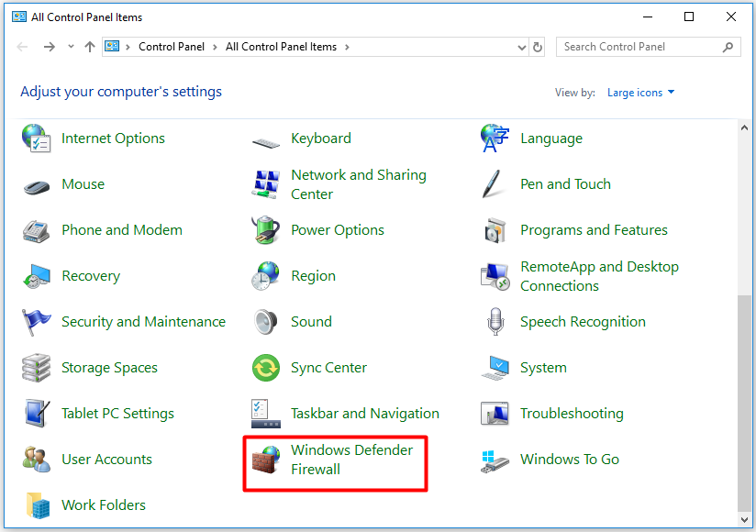Go up one level with up arrow
Viewport: 756px width, 532px height.
(90, 47)
